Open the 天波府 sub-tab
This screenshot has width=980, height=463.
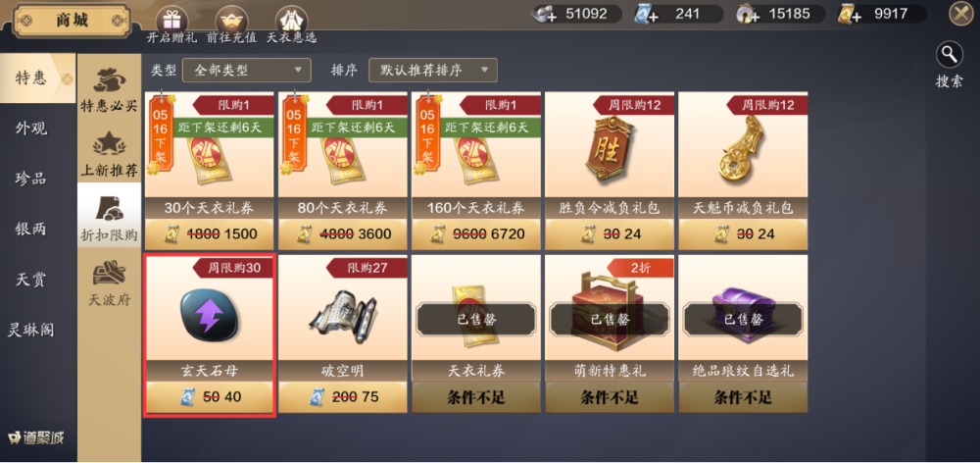click(x=109, y=283)
